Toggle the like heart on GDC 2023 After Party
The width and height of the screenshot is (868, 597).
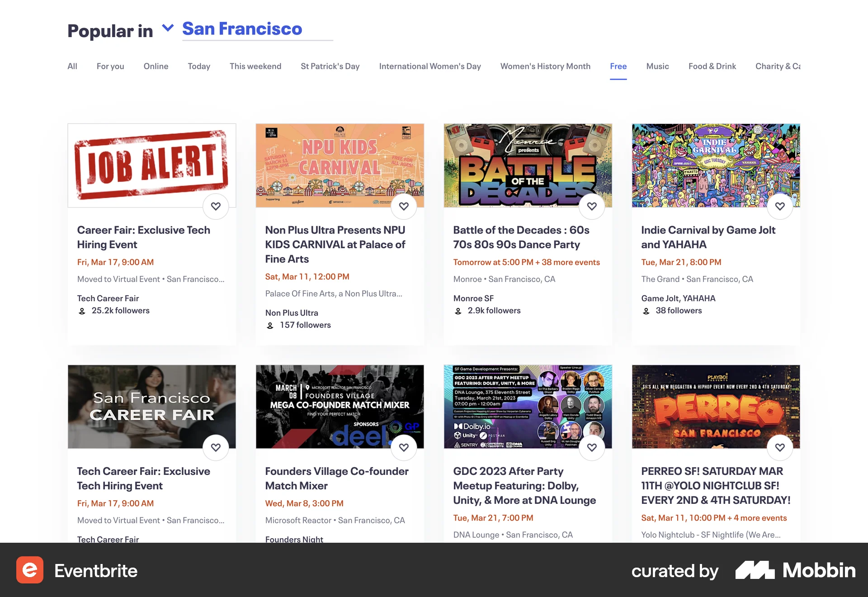(x=592, y=447)
